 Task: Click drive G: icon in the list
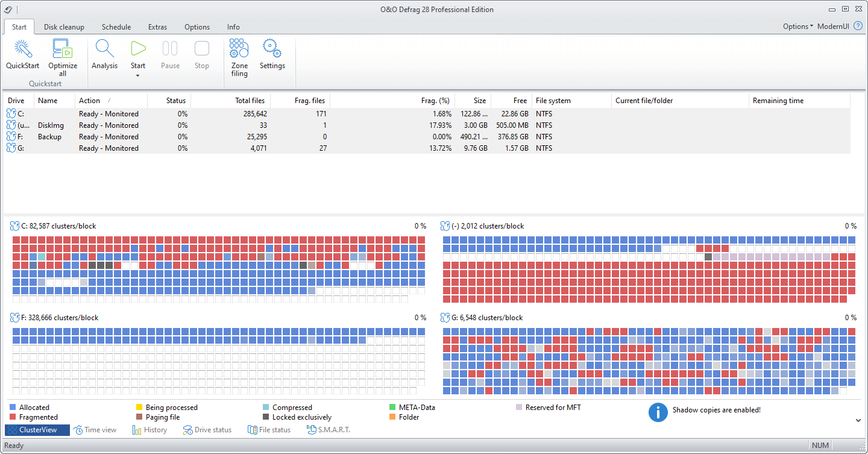coord(11,148)
